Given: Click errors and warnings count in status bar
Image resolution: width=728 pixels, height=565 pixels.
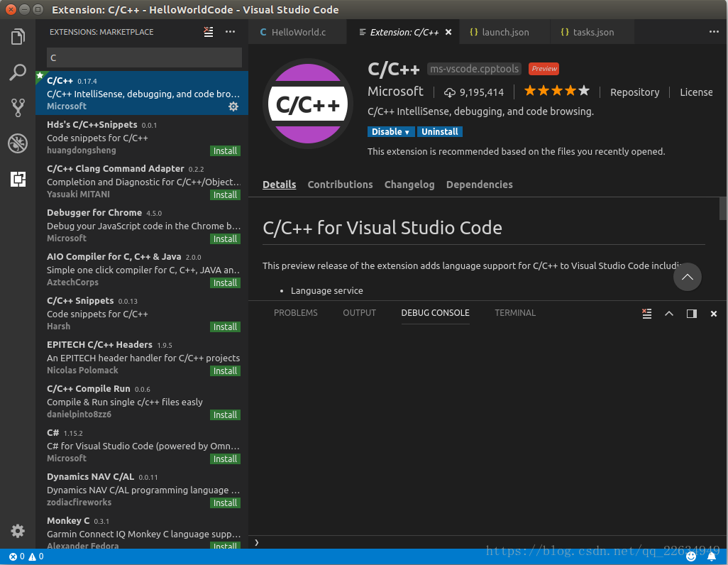Looking at the screenshot, I should 26,556.
